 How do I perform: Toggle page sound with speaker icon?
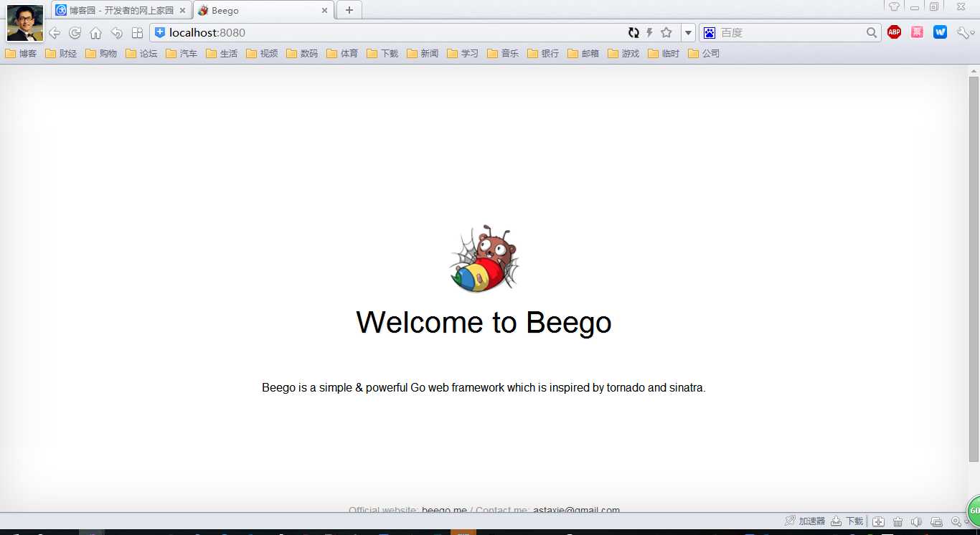[916, 521]
